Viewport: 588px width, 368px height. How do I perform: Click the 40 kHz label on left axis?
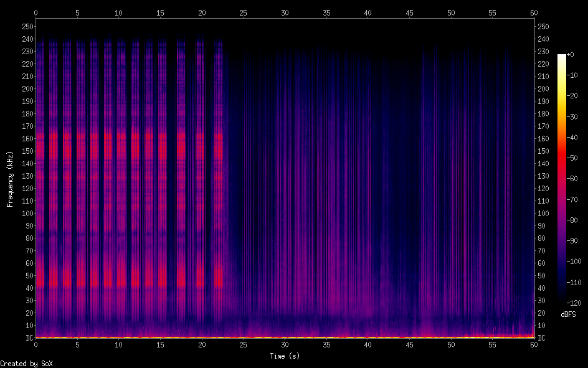[29, 288]
